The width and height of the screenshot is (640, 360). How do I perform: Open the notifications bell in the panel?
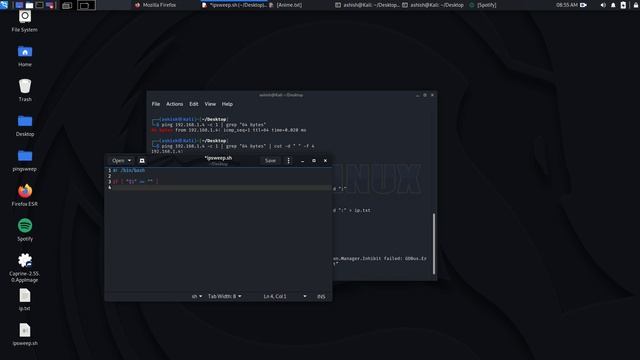tap(613, 5)
